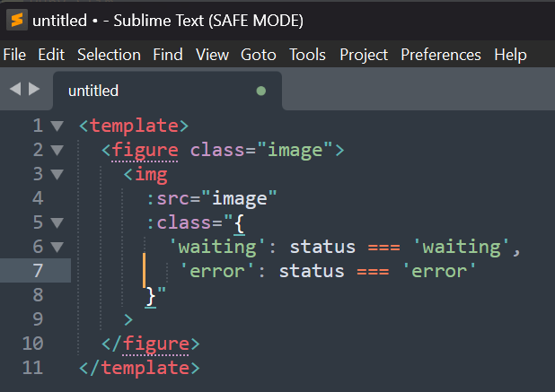
Task: Select the untitled tab
Action: click(x=167, y=91)
